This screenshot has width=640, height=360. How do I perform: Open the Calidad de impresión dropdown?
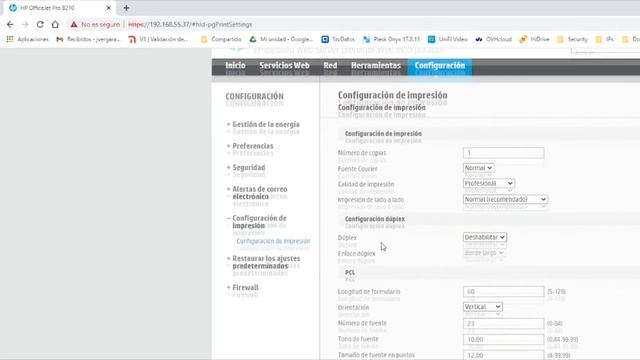[x=489, y=184]
